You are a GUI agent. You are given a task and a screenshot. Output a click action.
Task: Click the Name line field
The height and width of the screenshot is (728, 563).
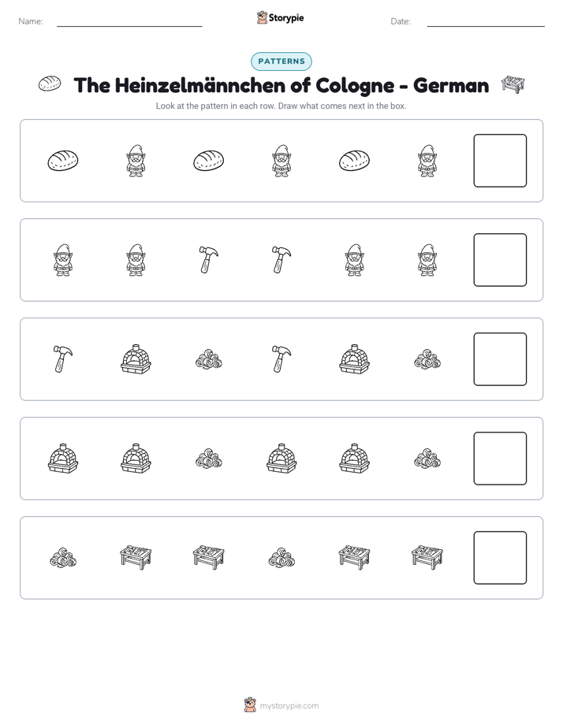click(x=129, y=22)
